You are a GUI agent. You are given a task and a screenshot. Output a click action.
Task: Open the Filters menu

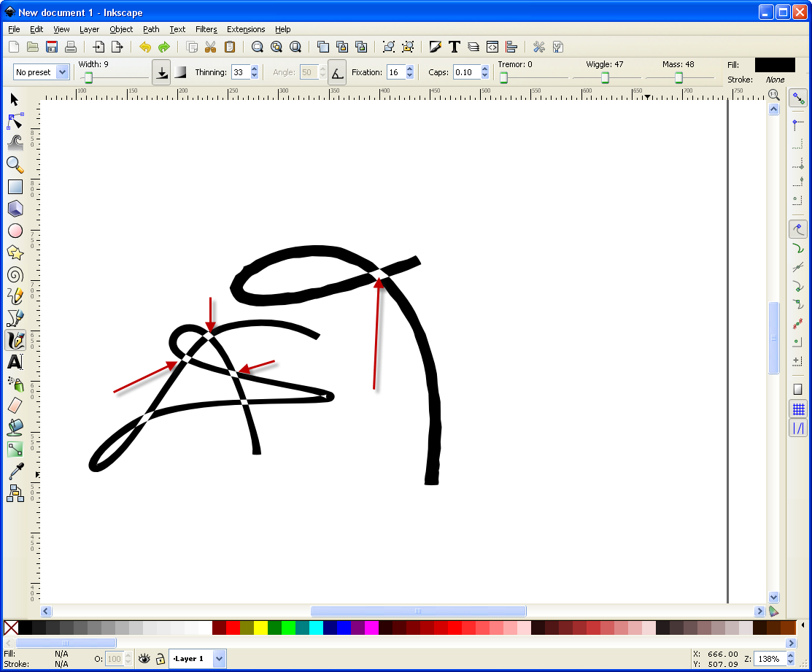(206, 29)
